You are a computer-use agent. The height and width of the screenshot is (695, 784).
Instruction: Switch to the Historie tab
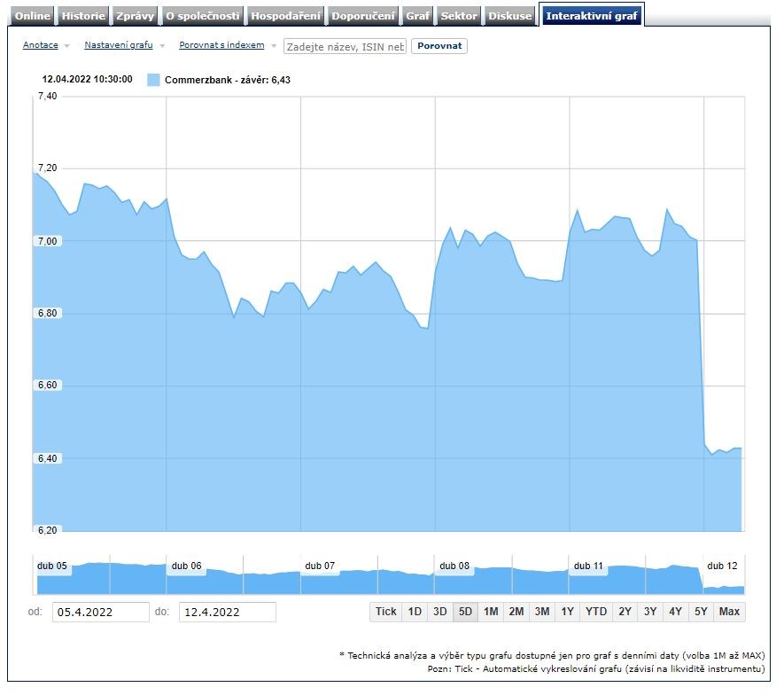pyautogui.click(x=83, y=16)
